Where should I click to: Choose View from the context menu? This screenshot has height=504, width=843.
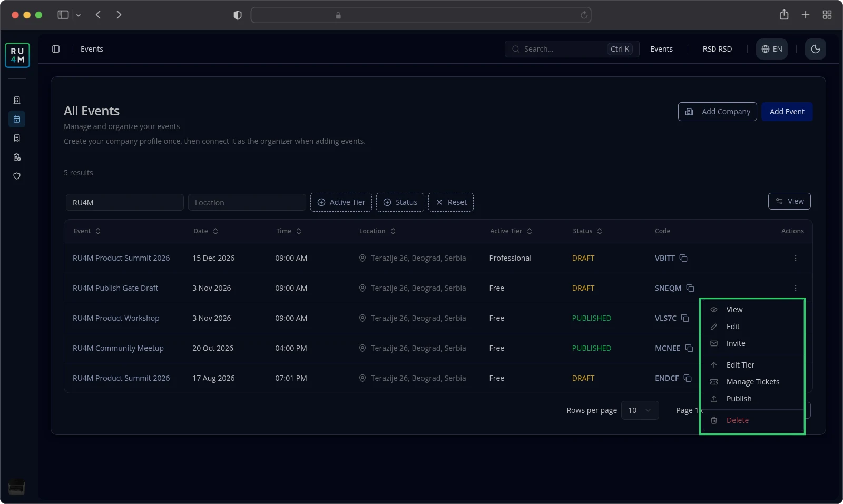753,310
